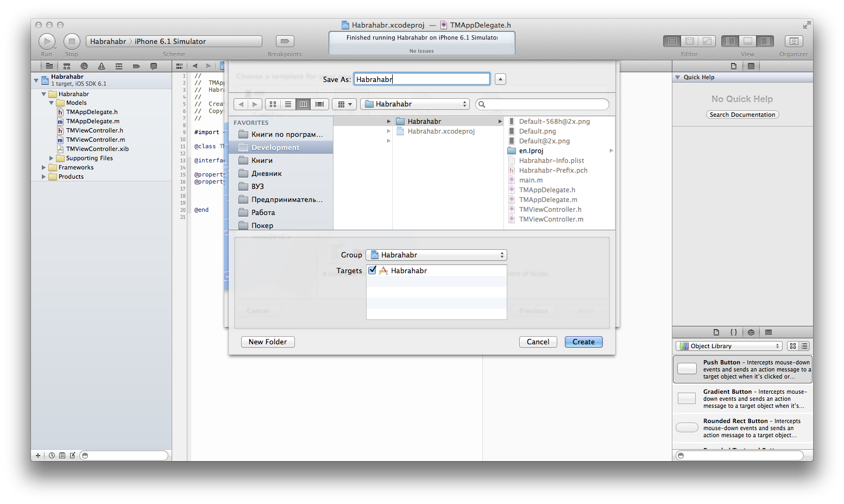Click the Run button in Xcode toolbar

tap(47, 41)
